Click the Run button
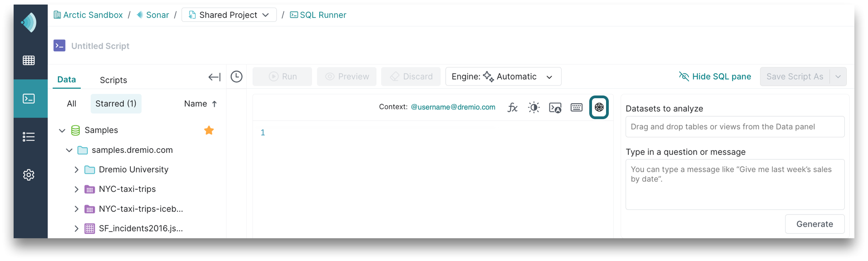 click(282, 76)
